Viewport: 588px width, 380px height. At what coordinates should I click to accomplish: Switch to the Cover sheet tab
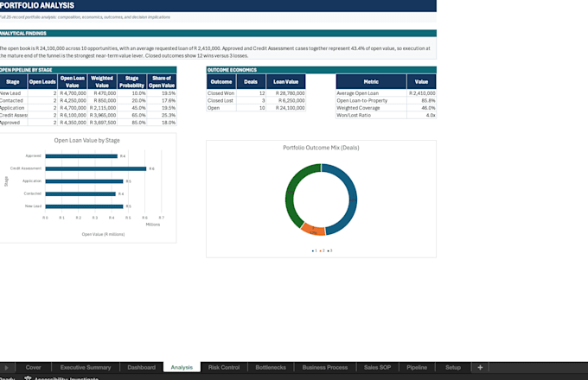tap(34, 367)
